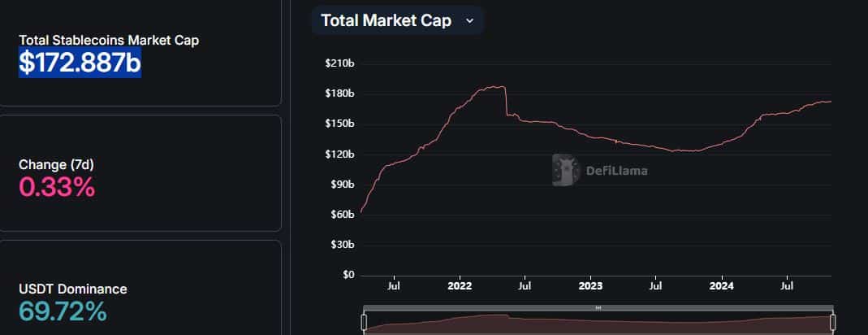868x335 pixels.
Task: Click the $0 y-axis label
Action: [x=348, y=275]
